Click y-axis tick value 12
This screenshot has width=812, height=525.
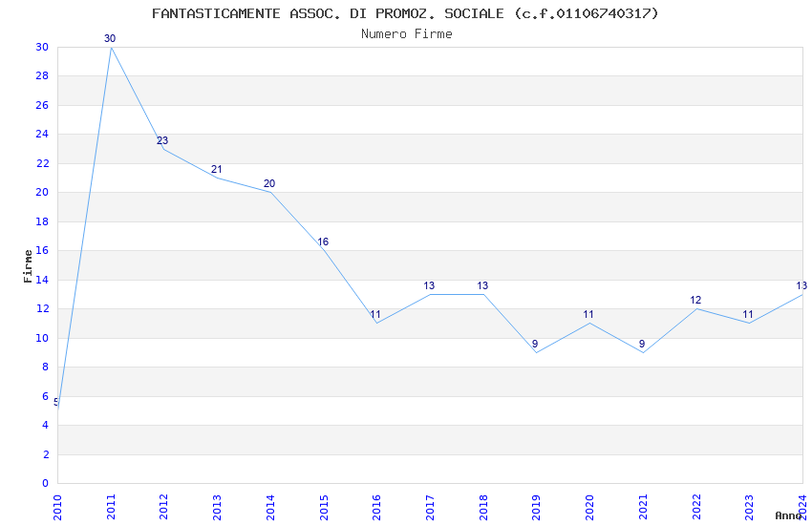tap(42, 308)
